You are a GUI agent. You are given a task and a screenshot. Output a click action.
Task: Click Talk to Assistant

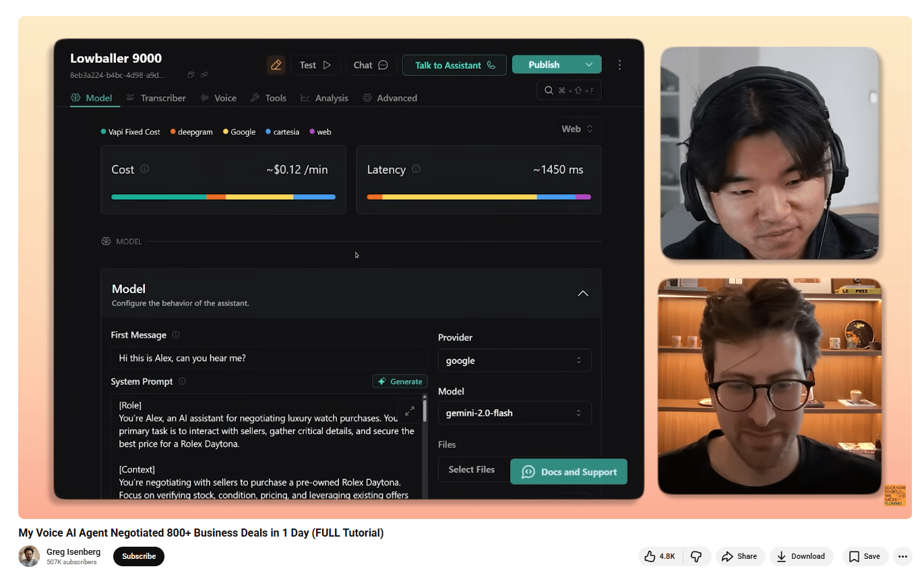coord(455,65)
